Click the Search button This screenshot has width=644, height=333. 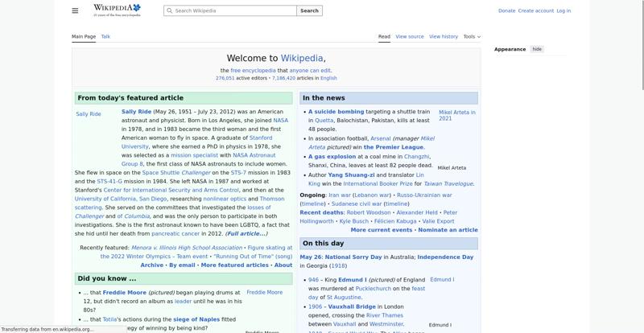tap(309, 10)
